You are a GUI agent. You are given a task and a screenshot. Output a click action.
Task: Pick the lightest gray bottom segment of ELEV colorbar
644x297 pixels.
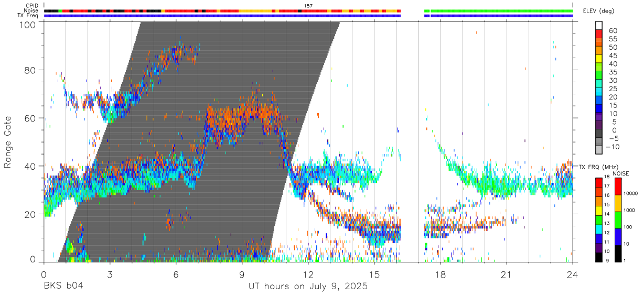pyautogui.click(x=599, y=150)
